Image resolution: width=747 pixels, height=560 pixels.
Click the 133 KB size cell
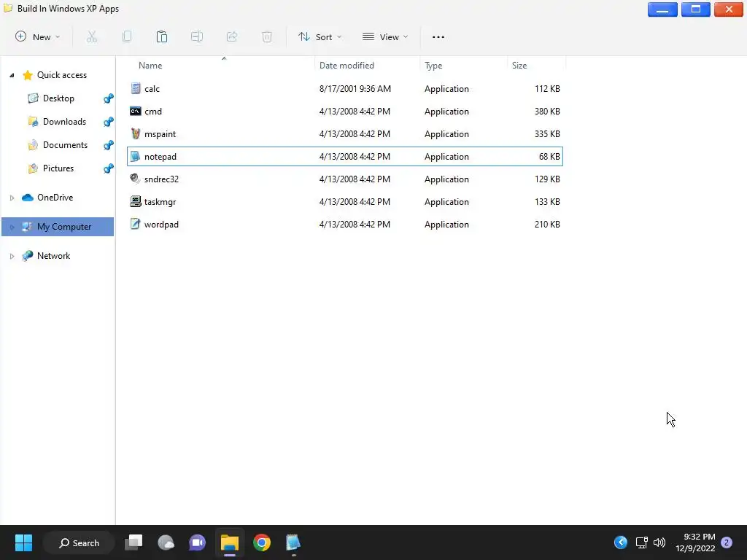click(547, 201)
